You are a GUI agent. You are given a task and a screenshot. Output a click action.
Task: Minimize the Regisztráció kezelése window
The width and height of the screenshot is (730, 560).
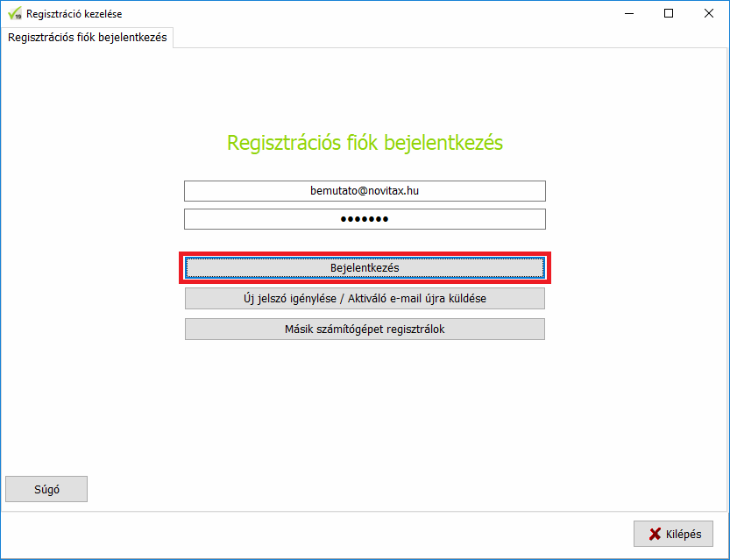click(x=629, y=13)
